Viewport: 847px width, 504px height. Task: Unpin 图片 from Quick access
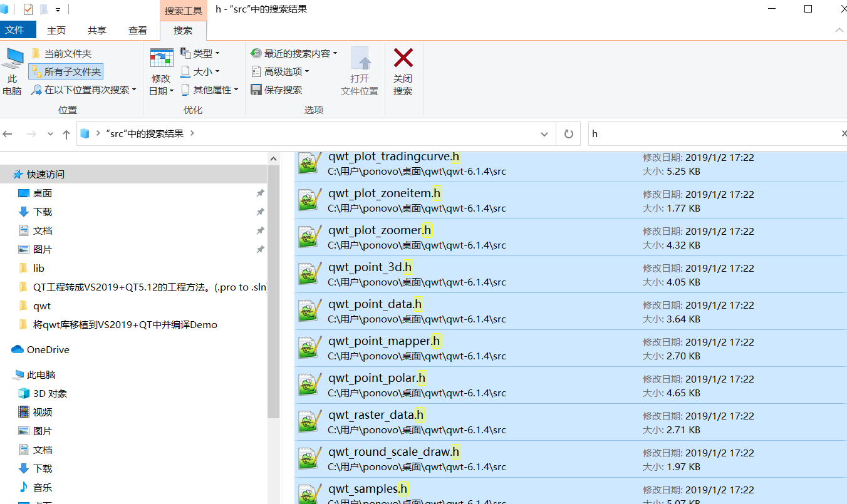[260, 249]
